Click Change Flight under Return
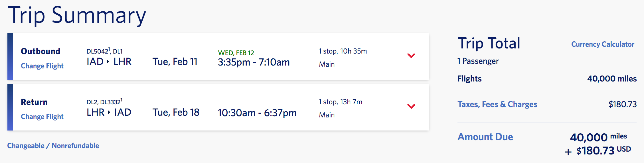The width and height of the screenshot is (644, 163). 42,117
